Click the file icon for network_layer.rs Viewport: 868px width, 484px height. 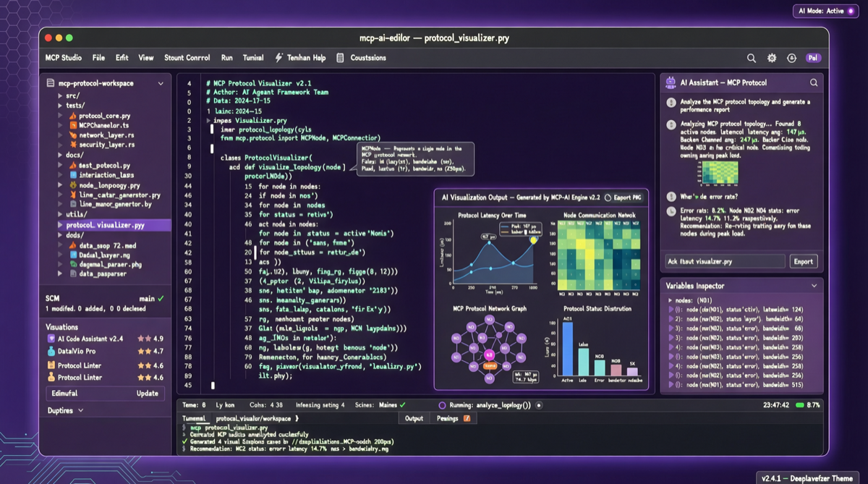[73, 135]
